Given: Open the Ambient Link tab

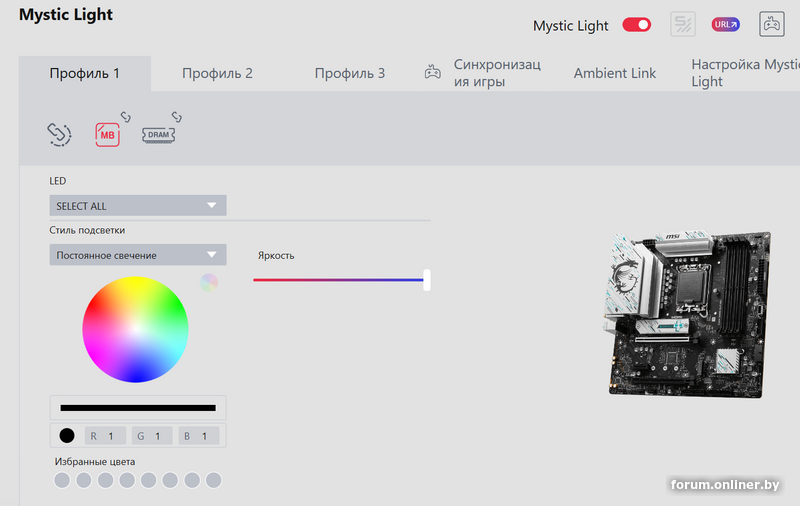Looking at the screenshot, I should 614,73.
